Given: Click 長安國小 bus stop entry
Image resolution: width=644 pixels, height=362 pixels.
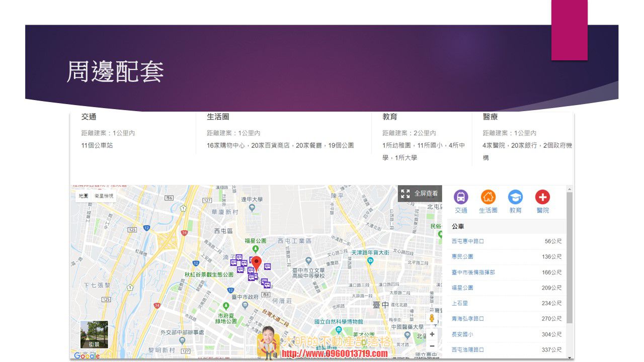Looking at the screenshot, I should [x=462, y=334].
